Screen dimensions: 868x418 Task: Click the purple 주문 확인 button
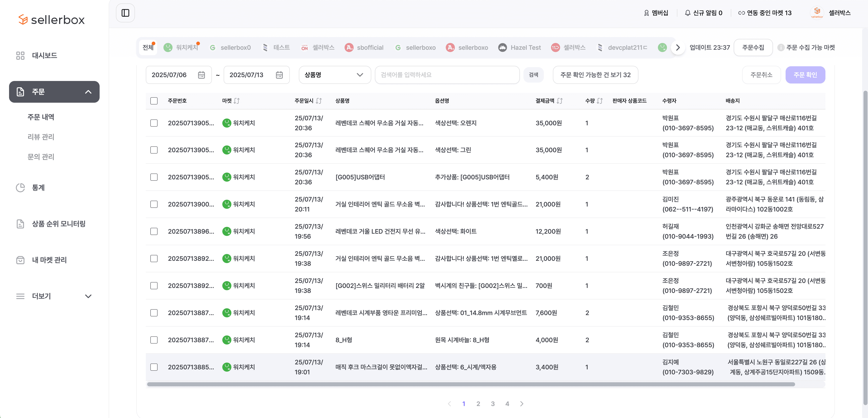805,75
